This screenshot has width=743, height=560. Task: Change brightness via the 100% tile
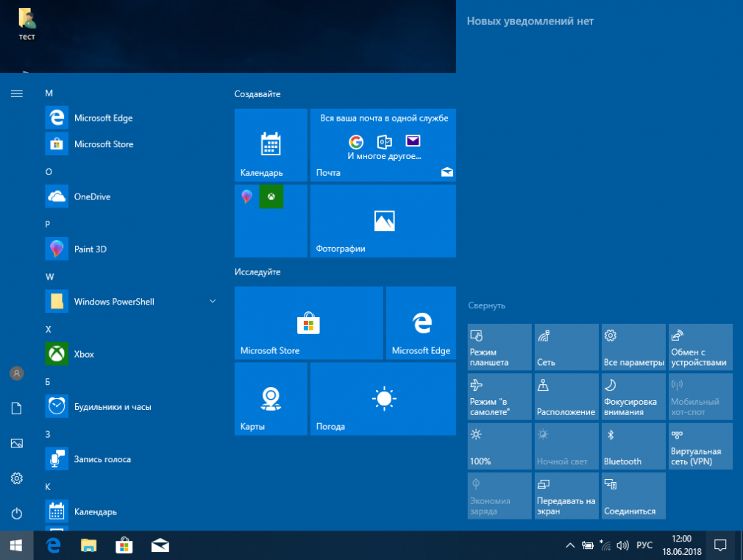pos(500,446)
